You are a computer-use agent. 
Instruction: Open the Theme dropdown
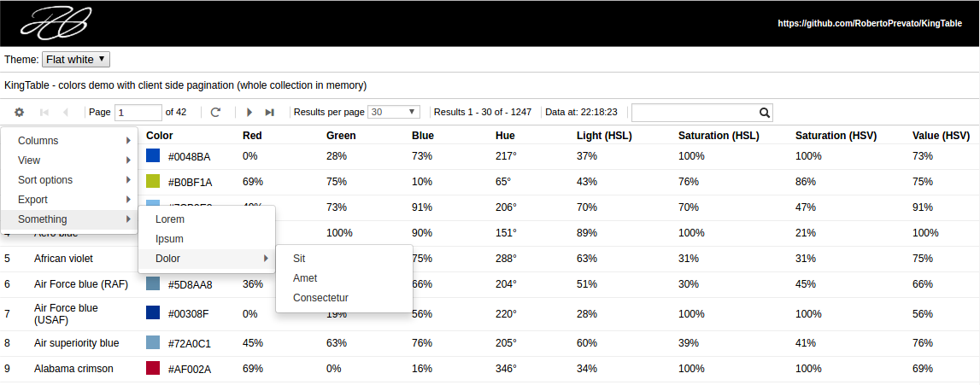click(76, 60)
